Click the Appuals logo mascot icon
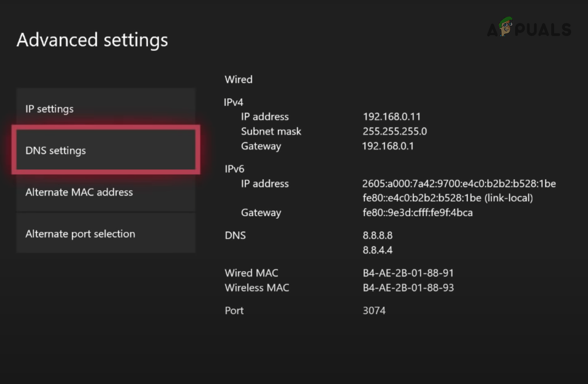This screenshot has width=588, height=384. (x=506, y=26)
